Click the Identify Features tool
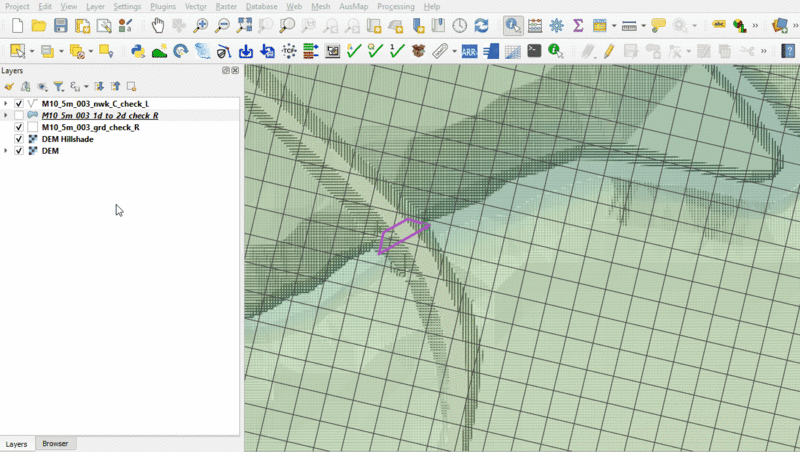800x452 pixels. (x=512, y=25)
